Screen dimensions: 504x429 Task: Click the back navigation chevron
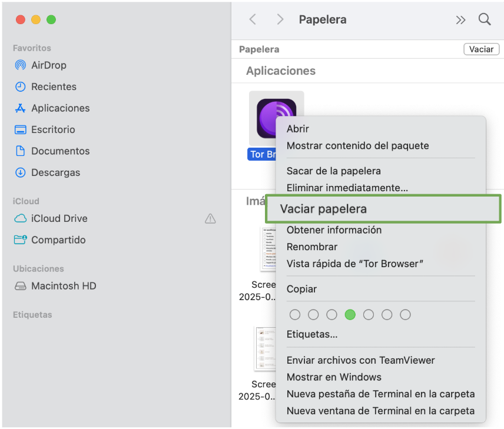coord(252,19)
